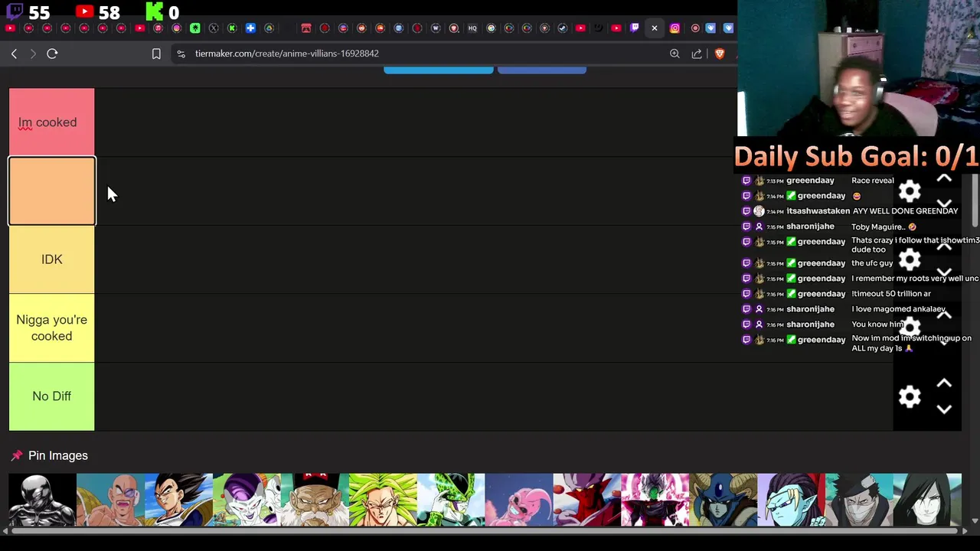Click 'AYY WELL DONE GREENDAY' chat message

[x=905, y=211]
